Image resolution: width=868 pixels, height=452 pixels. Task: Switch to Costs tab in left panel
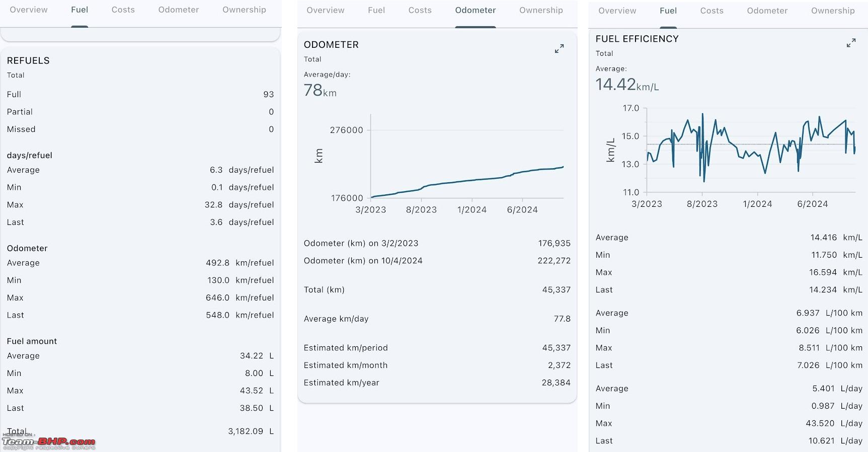coord(123,10)
